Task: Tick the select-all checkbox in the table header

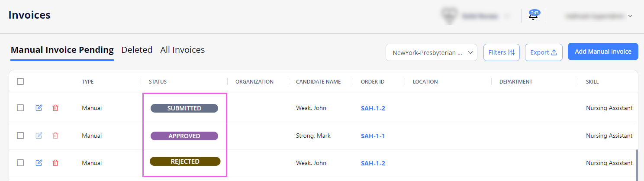Action: pos(20,81)
